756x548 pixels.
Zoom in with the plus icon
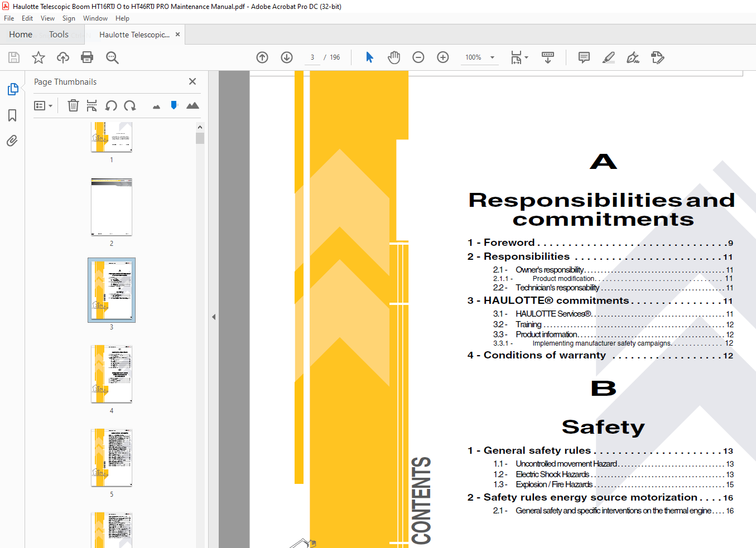tap(443, 57)
